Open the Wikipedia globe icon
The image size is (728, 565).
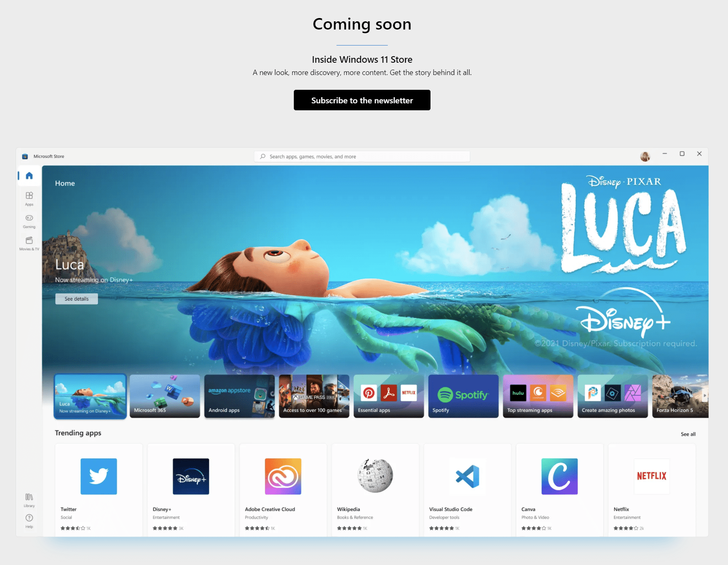coord(375,476)
